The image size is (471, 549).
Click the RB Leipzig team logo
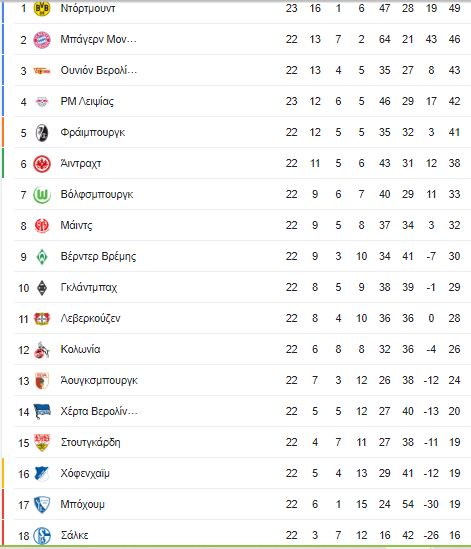tap(42, 102)
